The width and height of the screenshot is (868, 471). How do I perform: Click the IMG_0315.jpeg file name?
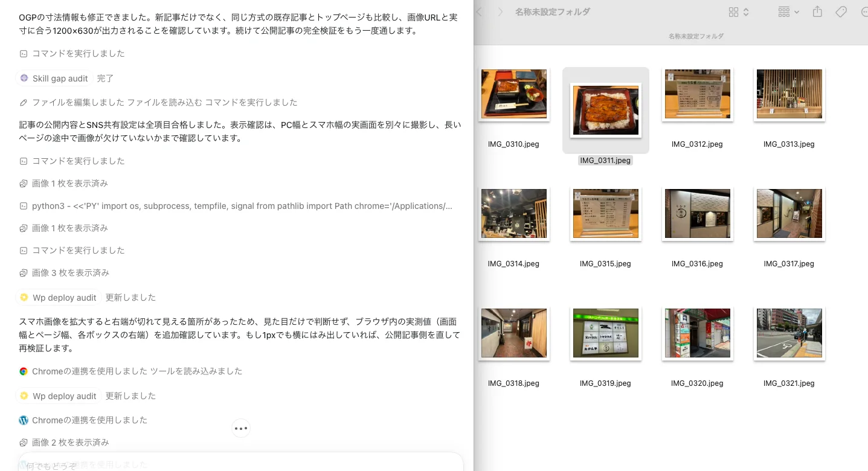tap(605, 264)
